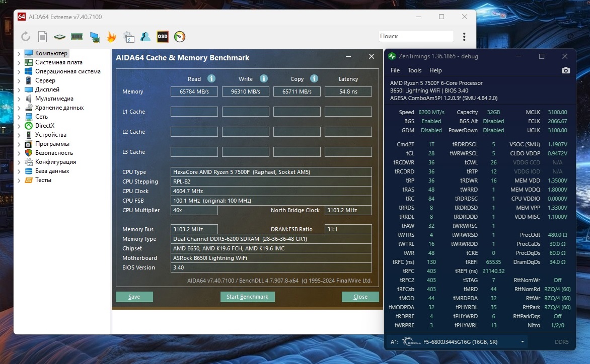The width and height of the screenshot is (590, 364).
Task: Click the network computer toolbar icon
Action: coord(95,37)
